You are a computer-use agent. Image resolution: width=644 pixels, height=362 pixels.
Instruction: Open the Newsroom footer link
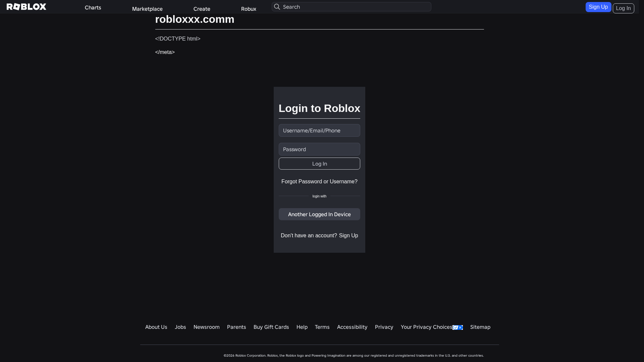click(207, 327)
